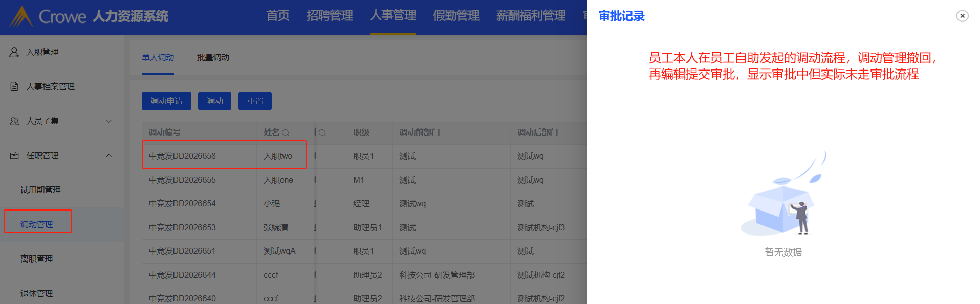Click the 助理员1 cell
Screen dimensions: 980x304
click(x=367, y=228)
